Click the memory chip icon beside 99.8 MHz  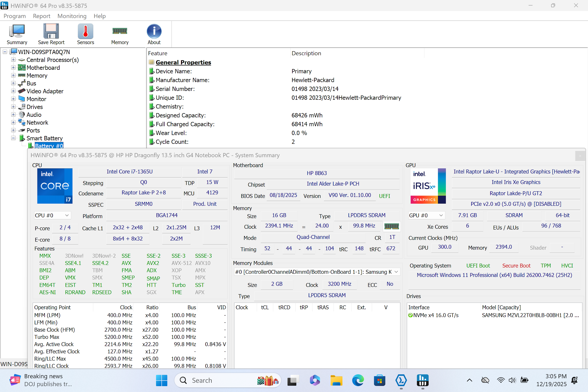(x=391, y=226)
